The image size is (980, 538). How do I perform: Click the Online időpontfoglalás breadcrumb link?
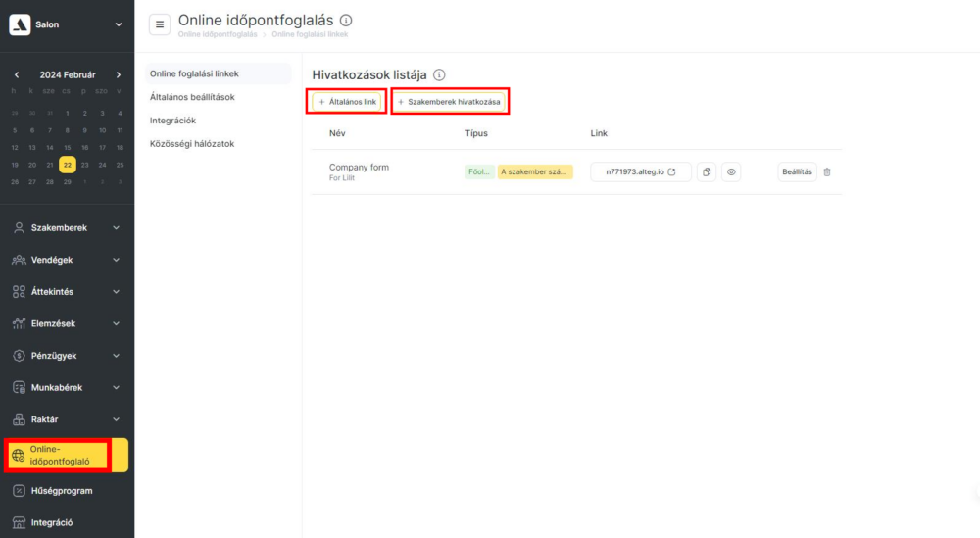click(x=218, y=34)
